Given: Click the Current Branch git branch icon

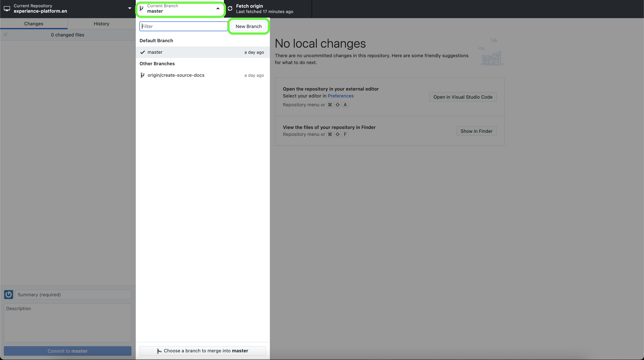Looking at the screenshot, I should 141,8.
